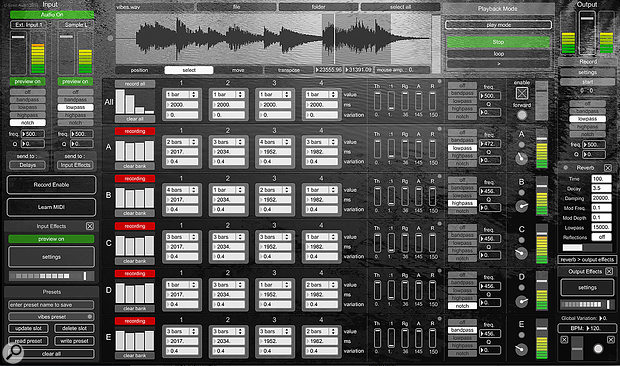Adjust the pan knob for bank C

(x=522, y=253)
